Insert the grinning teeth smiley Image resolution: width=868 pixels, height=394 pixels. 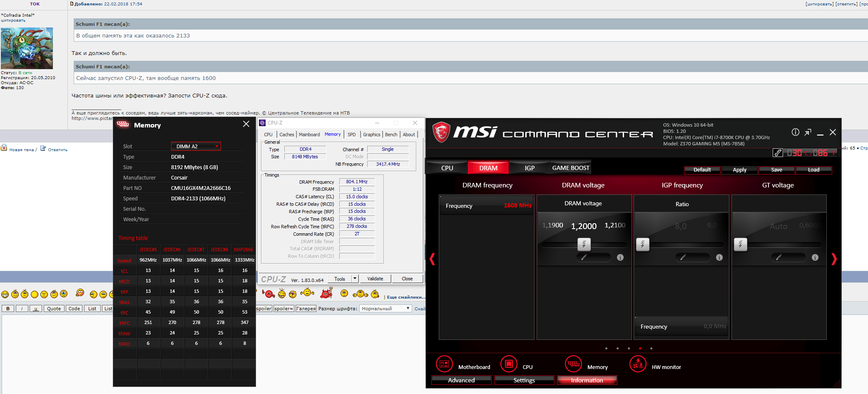(x=5, y=294)
